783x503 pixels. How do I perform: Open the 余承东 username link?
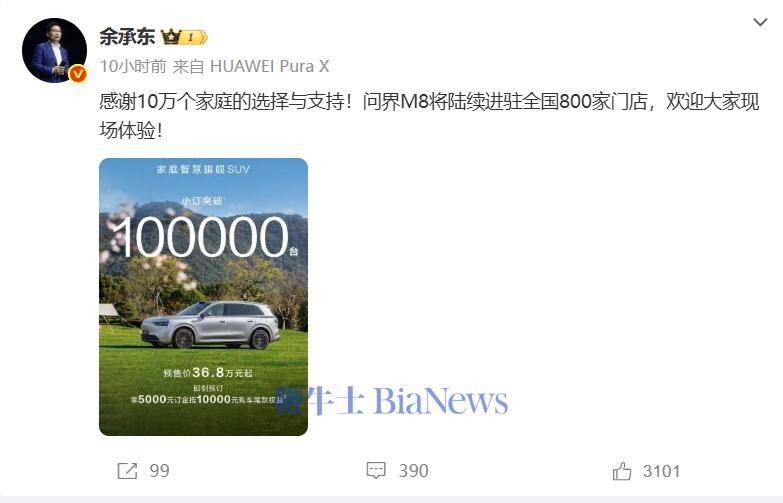coord(127,36)
